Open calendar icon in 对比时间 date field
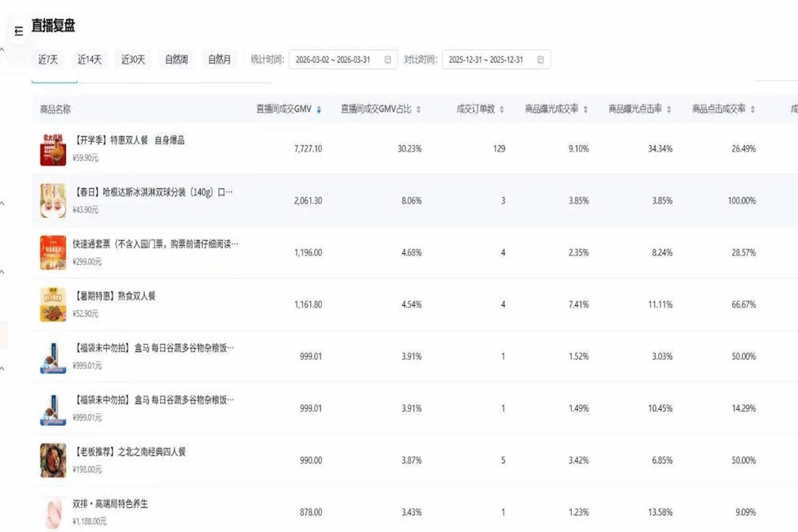Viewport: 798px width, 532px height. point(541,60)
